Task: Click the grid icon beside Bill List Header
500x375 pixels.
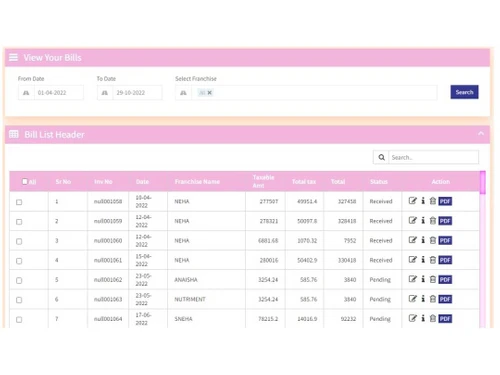Action: [x=14, y=134]
